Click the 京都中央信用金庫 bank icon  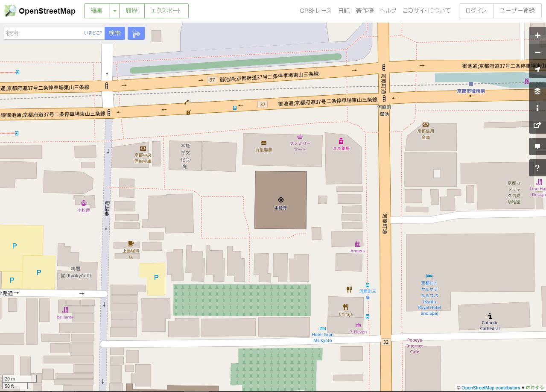pyautogui.click(x=143, y=148)
